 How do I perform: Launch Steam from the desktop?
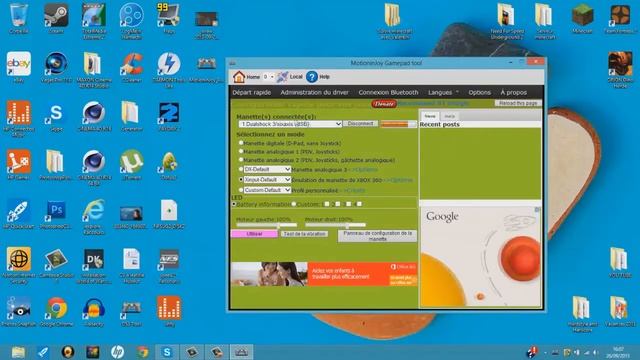56,16
